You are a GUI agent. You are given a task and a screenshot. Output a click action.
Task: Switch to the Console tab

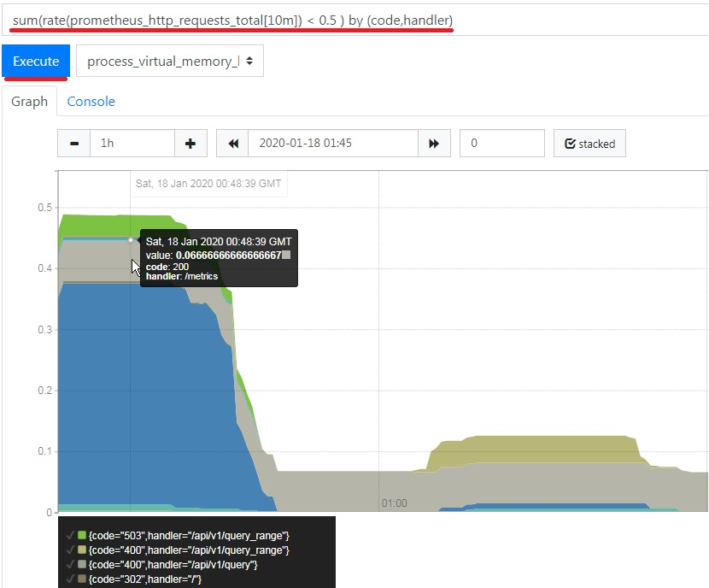click(x=91, y=102)
